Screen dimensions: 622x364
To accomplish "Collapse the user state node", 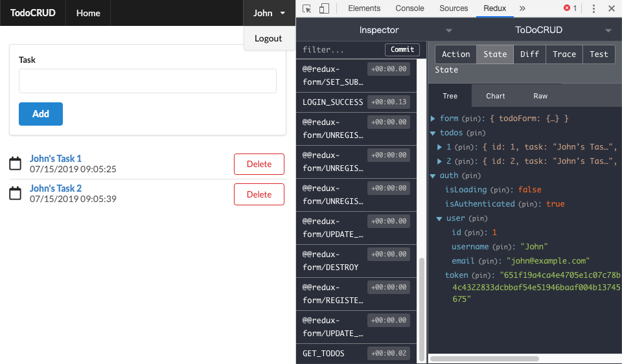I will pyautogui.click(x=439, y=218).
